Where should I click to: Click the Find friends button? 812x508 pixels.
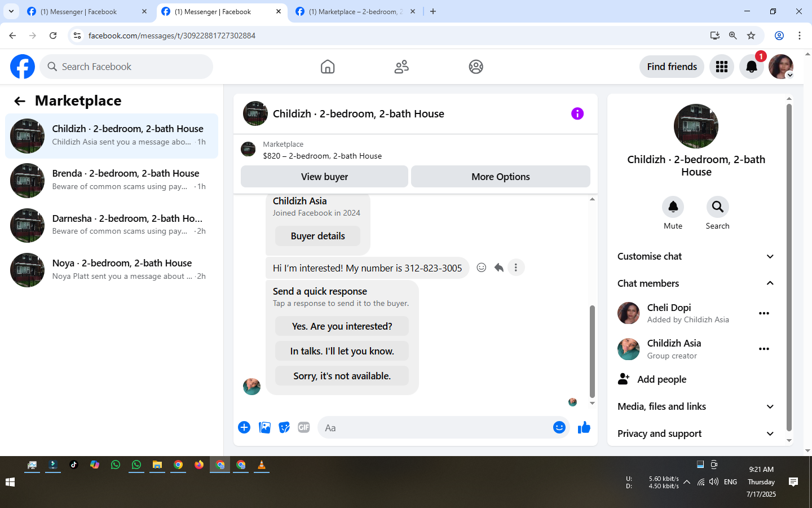(672, 67)
